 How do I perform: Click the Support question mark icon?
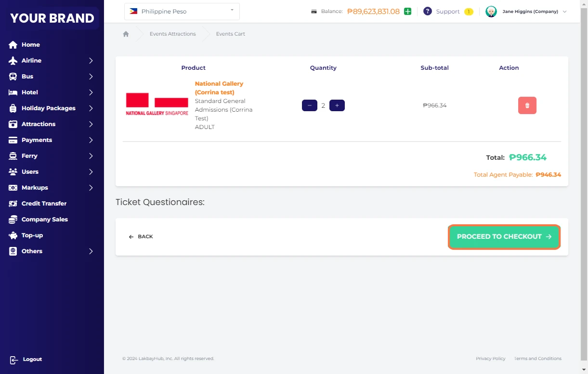(x=427, y=12)
